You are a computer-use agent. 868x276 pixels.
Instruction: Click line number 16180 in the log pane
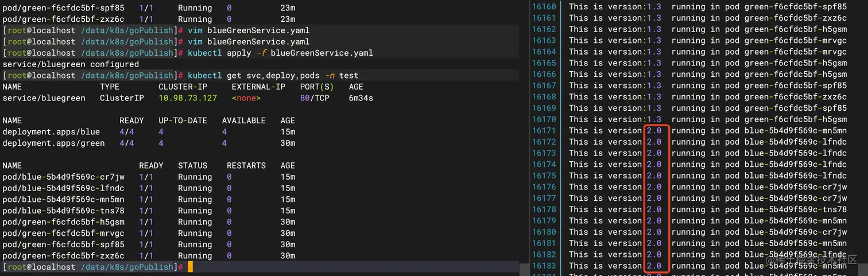point(544,232)
